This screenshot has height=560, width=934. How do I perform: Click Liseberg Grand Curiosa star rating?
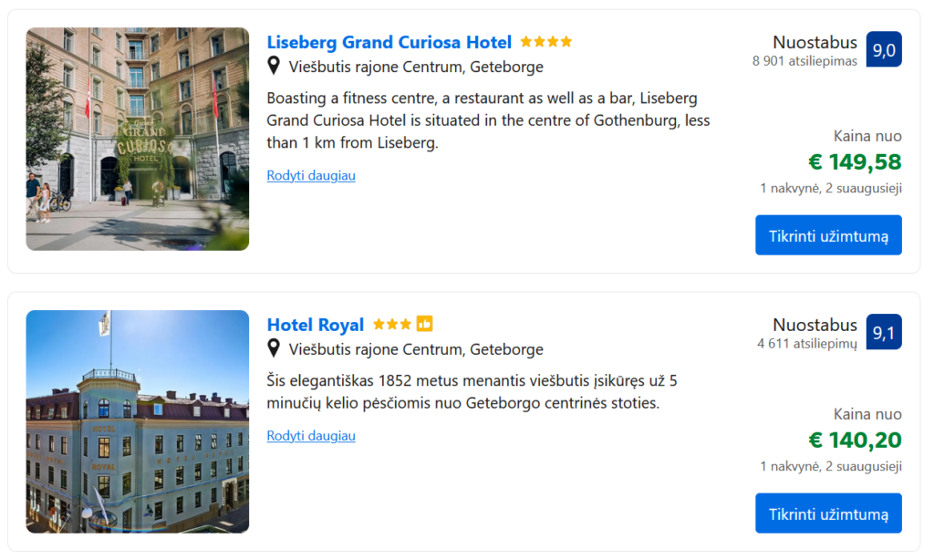coord(545,42)
